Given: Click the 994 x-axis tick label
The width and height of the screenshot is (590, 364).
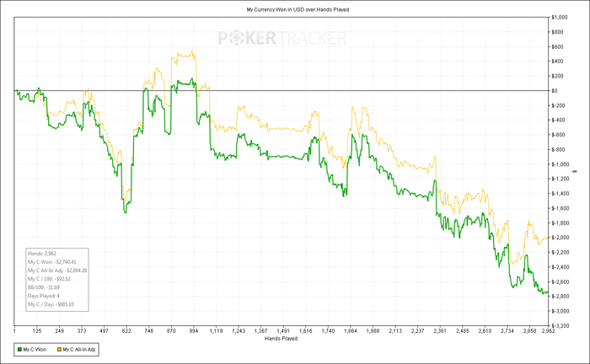Looking at the screenshot, I should [193, 331].
